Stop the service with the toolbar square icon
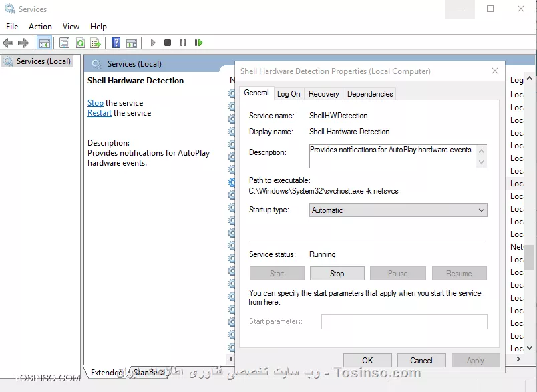 pyautogui.click(x=168, y=43)
